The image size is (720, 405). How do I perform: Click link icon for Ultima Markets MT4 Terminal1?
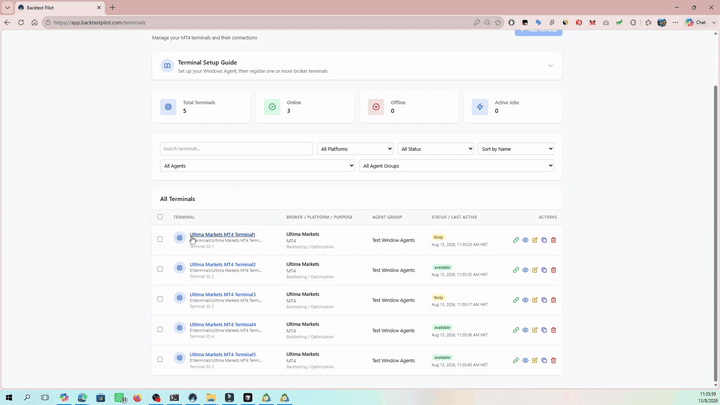pos(516,240)
